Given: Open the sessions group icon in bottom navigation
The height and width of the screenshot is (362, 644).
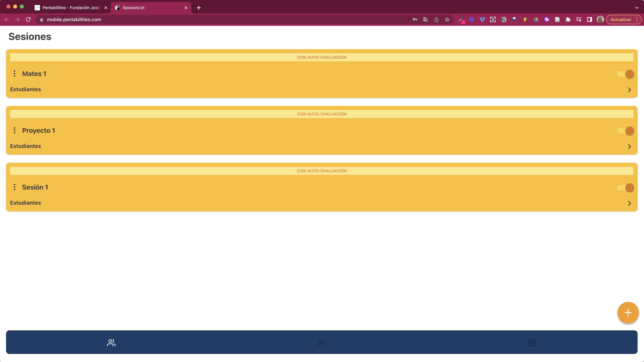Looking at the screenshot, I should click(111, 343).
